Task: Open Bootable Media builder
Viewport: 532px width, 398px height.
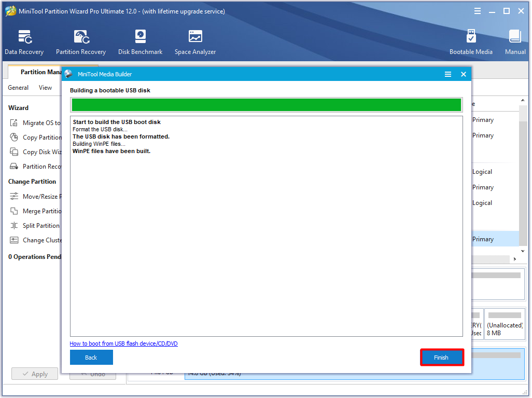Action: tap(471, 42)
